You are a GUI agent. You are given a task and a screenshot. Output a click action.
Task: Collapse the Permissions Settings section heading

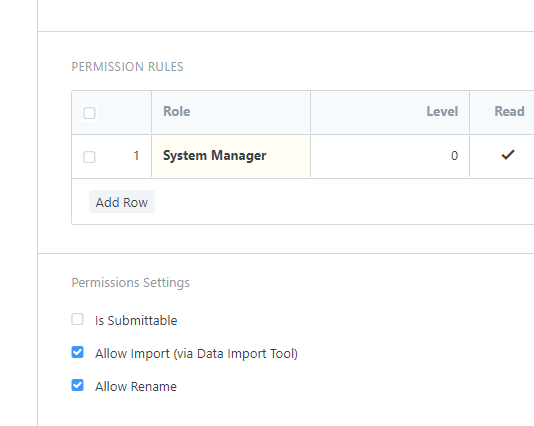click(x=130, y=283)
